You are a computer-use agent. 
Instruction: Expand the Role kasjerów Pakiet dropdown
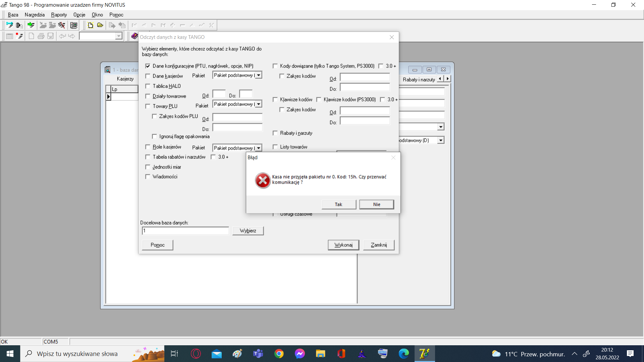click(x=259, y=148)
